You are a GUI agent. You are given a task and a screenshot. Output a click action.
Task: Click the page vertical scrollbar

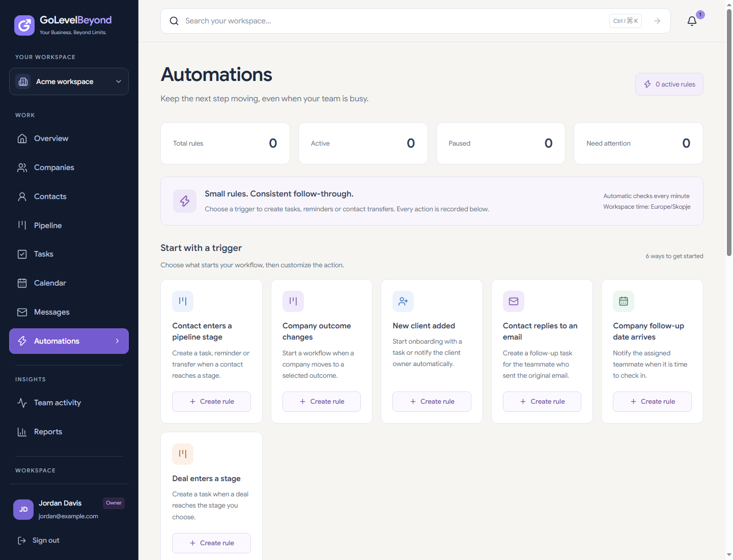click(x=729, y=132)
